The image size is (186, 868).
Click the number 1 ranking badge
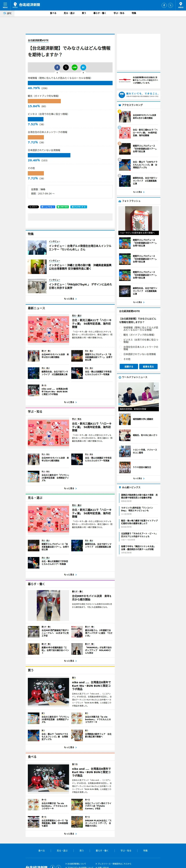120,112
